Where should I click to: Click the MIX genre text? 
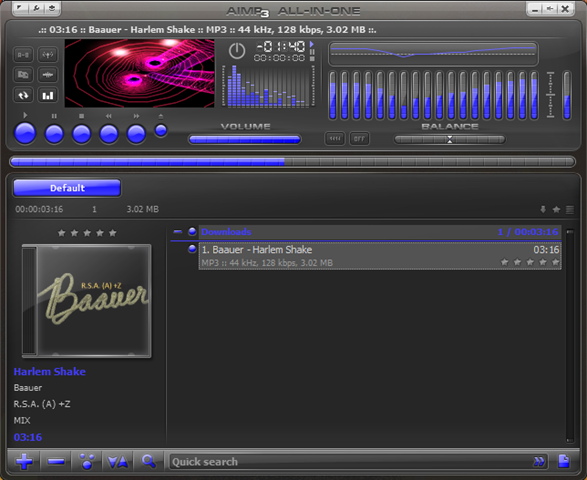pos(22,420)
